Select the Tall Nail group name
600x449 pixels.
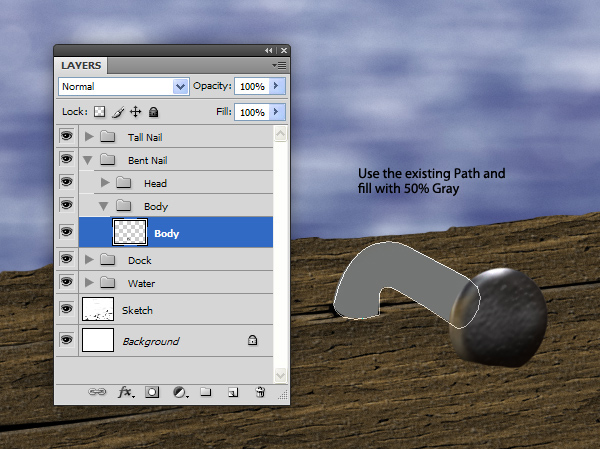(x=145, y=137)
